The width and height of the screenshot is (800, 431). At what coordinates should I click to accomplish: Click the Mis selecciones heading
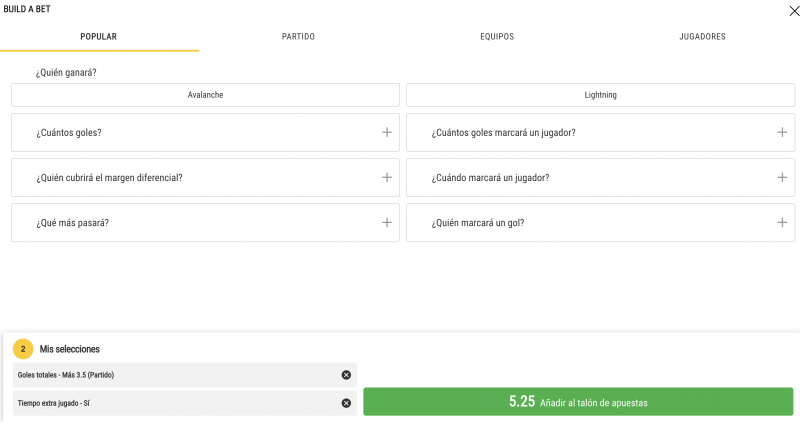[x=69, y=349]
